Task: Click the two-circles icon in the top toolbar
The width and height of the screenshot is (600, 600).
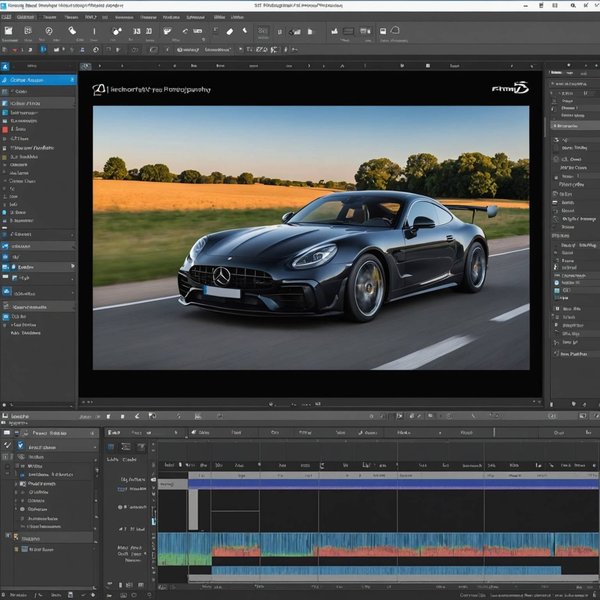Action: pyautogui.click(x=117, y=31)
